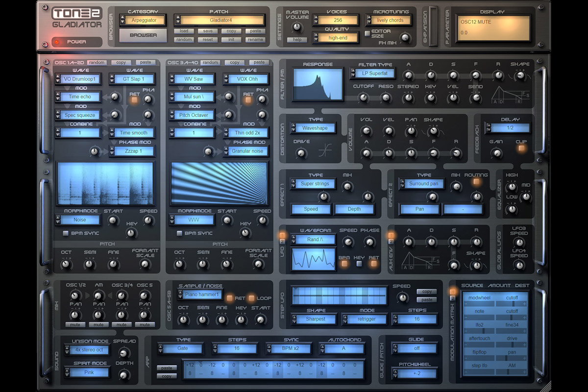
Task: Click the arrow stepper beside LFO Waveform
Action: click(293, 240)
